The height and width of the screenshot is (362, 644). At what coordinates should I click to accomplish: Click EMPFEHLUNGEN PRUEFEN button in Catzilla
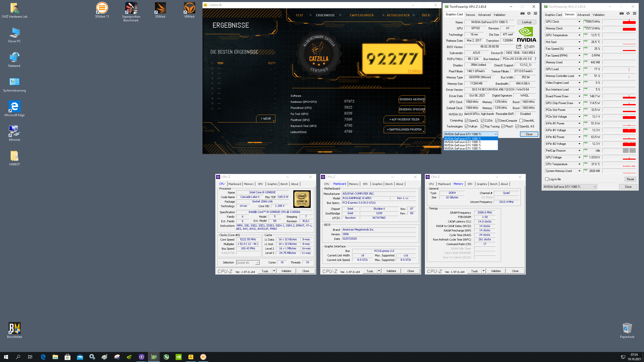tap(404, 129)
